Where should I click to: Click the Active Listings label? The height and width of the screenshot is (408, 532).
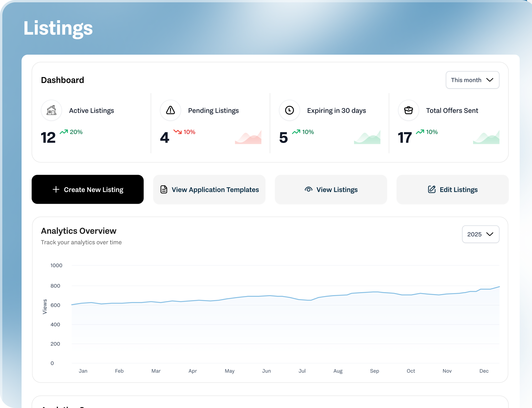coord(92,110)
